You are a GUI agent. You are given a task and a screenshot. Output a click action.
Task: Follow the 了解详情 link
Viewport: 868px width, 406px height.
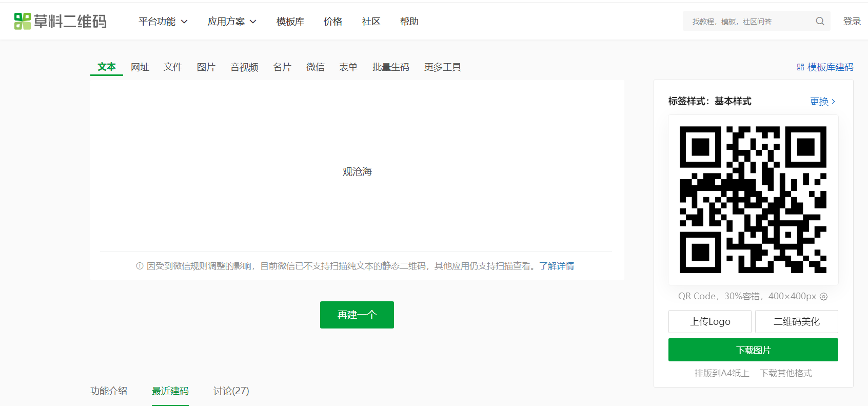point(557,266)
